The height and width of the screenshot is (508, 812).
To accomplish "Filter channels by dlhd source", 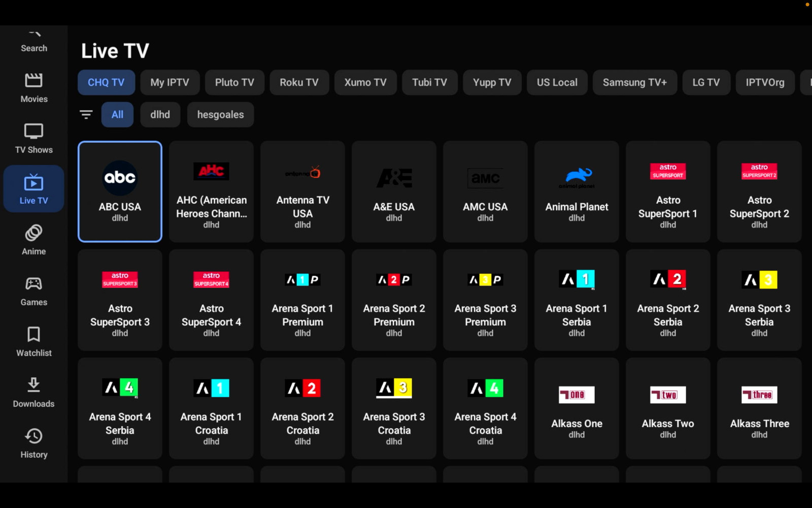I will (160, 115).
